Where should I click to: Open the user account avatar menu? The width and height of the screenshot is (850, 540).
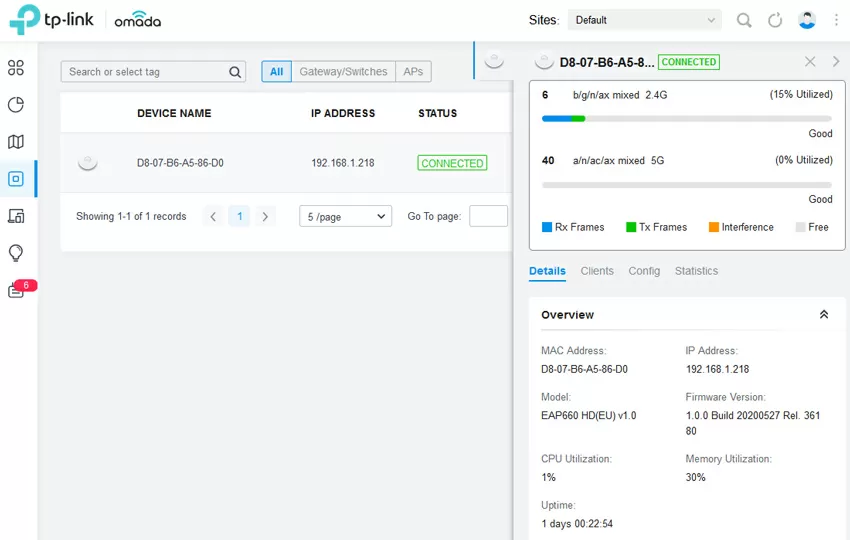tap(807, 20)
